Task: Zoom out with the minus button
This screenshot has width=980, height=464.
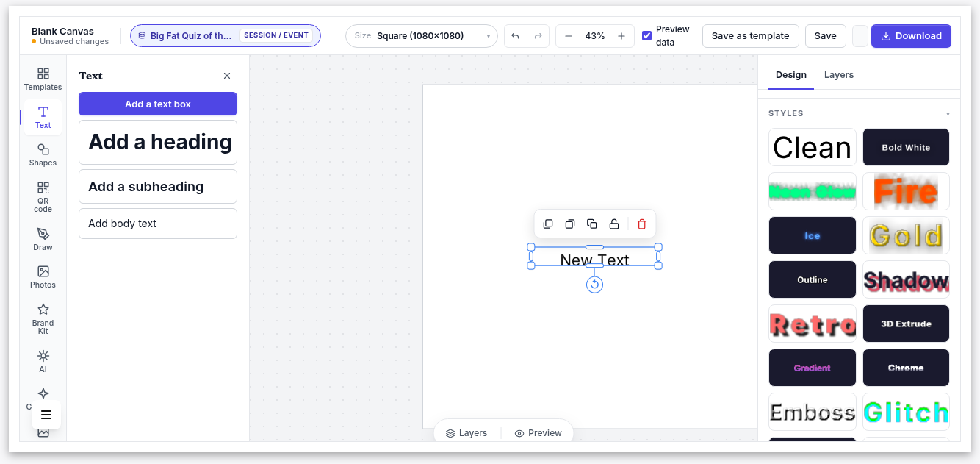Action: coord(569,36)
